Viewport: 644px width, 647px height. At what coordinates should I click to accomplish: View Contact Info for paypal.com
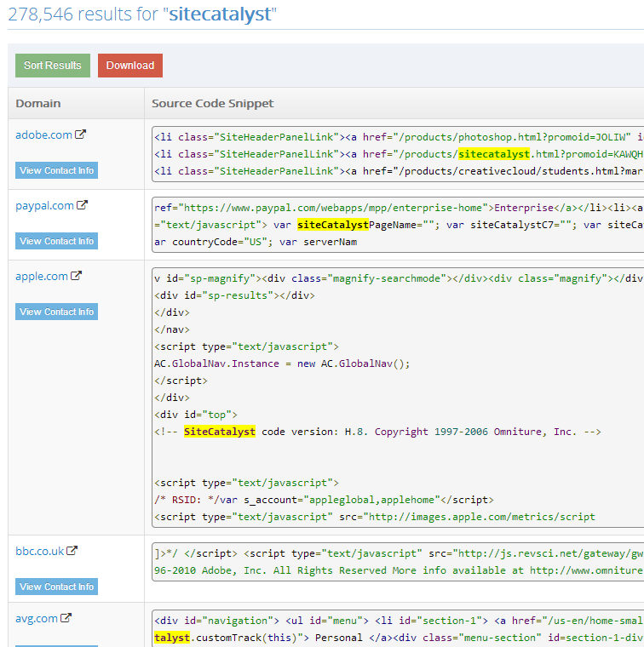click(x=56, y=241)
